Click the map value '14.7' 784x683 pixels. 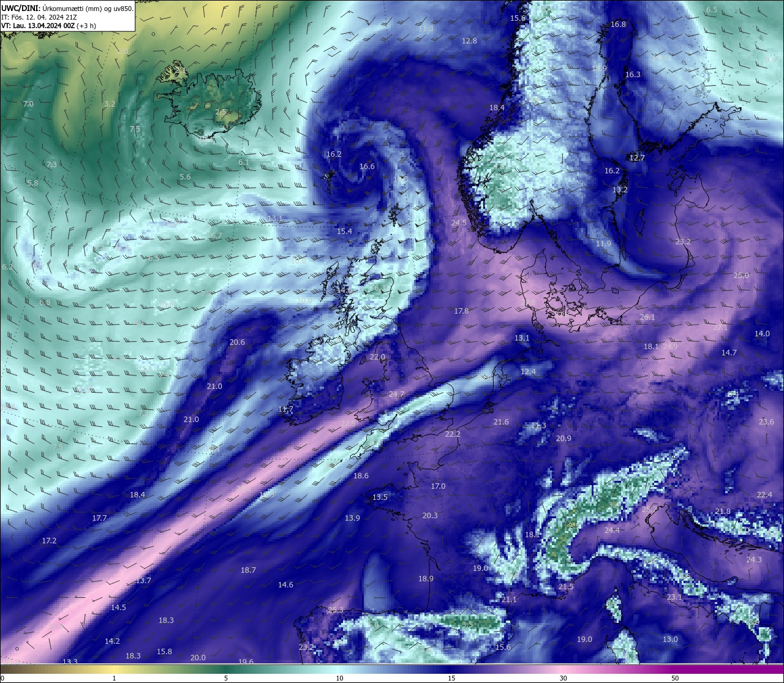(x=729, y=353)
